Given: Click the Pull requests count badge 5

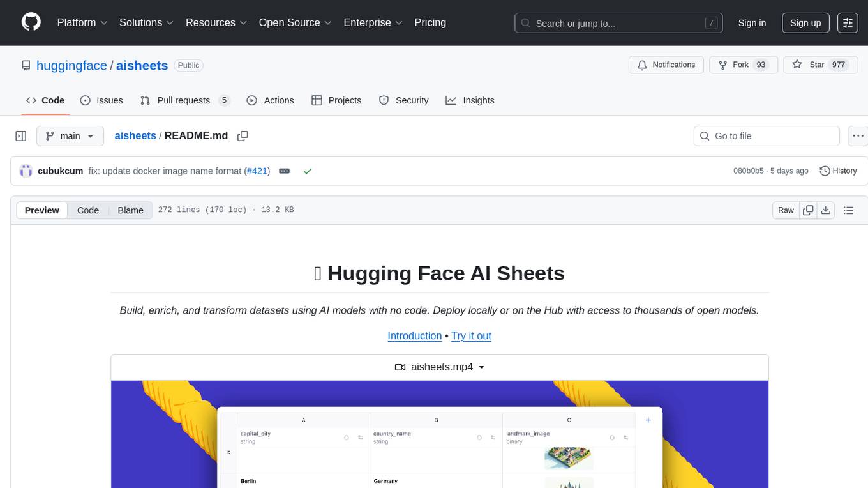Looking at the screenshot, I should tap(224, 100).
